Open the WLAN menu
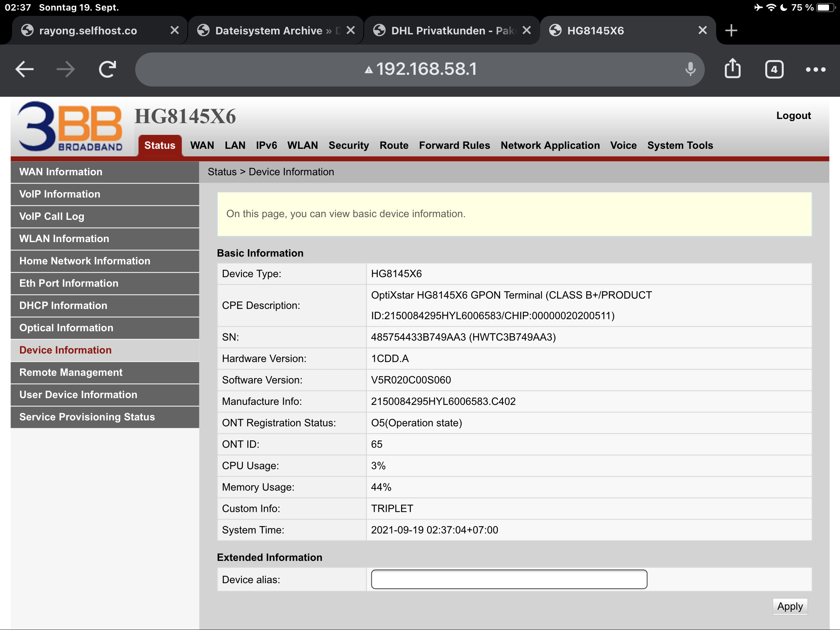 tap(303, 145)
